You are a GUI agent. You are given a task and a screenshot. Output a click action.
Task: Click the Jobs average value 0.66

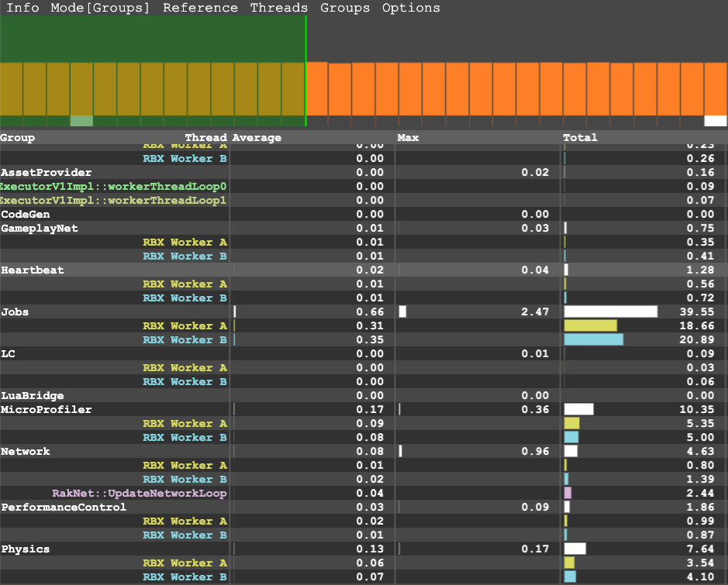tap(370, 311)
